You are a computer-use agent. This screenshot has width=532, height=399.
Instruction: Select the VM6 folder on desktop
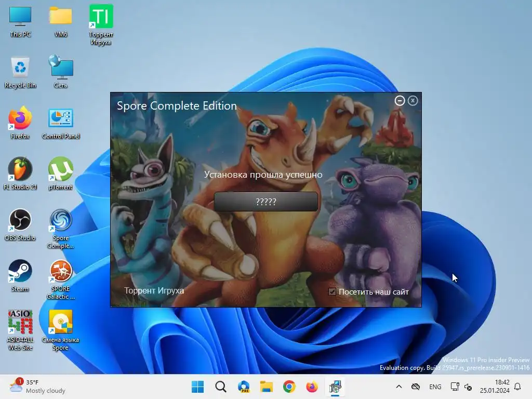61,22
